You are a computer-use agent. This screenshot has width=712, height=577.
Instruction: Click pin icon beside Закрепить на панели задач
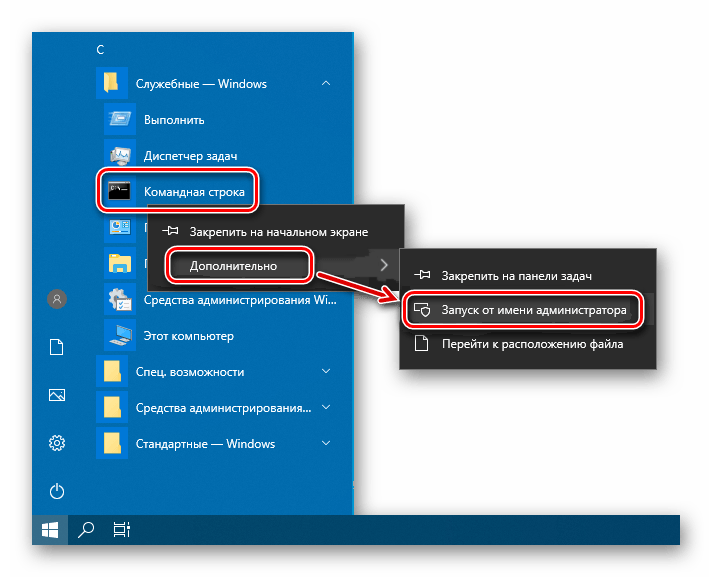pyautogui.click(x=422, y=275)
